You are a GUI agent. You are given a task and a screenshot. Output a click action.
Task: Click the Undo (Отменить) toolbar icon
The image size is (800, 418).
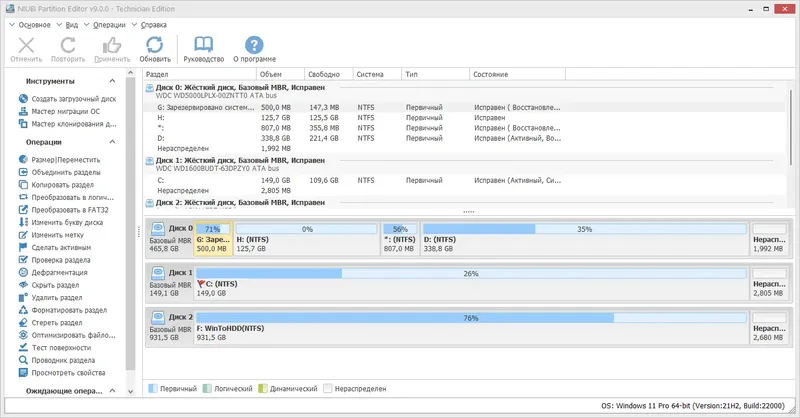(26, 45)
